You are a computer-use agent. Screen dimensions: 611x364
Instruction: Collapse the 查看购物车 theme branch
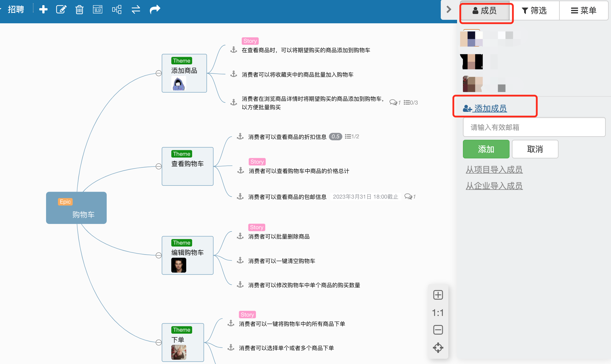pyautogui.click(x=159, y=166)
